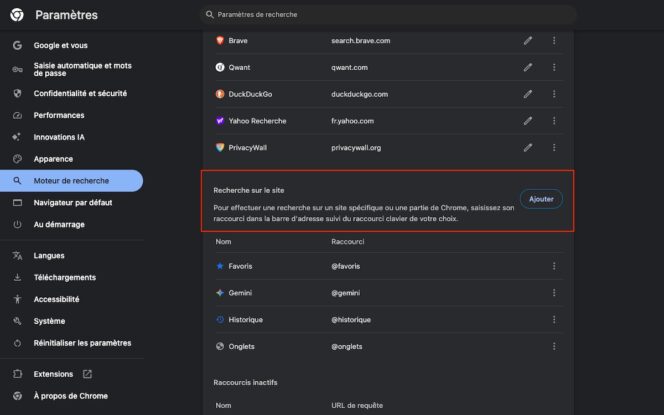The width and height of the screenshot is (664, 415).
Task: Click the power icon for Au démarrage
Action: [17, 224]
